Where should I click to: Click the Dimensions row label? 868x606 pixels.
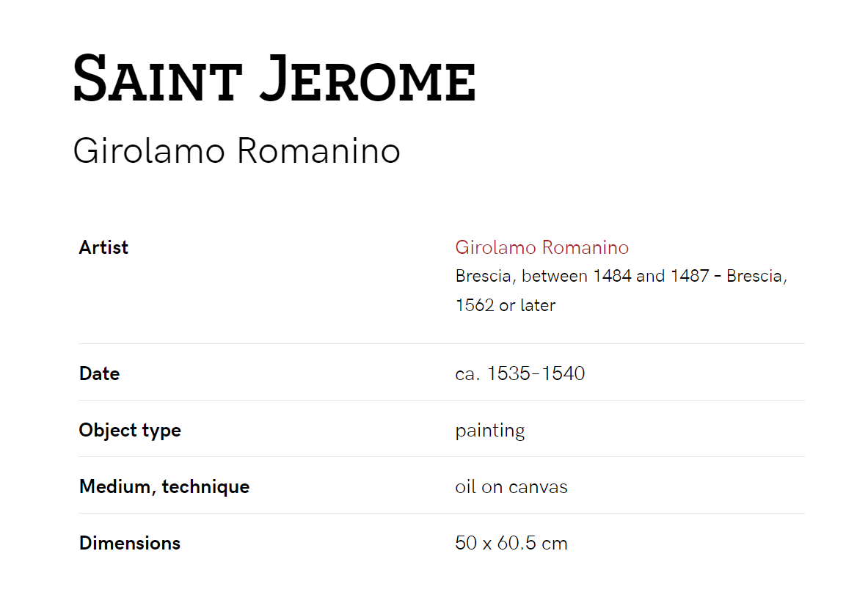(130, 543)
